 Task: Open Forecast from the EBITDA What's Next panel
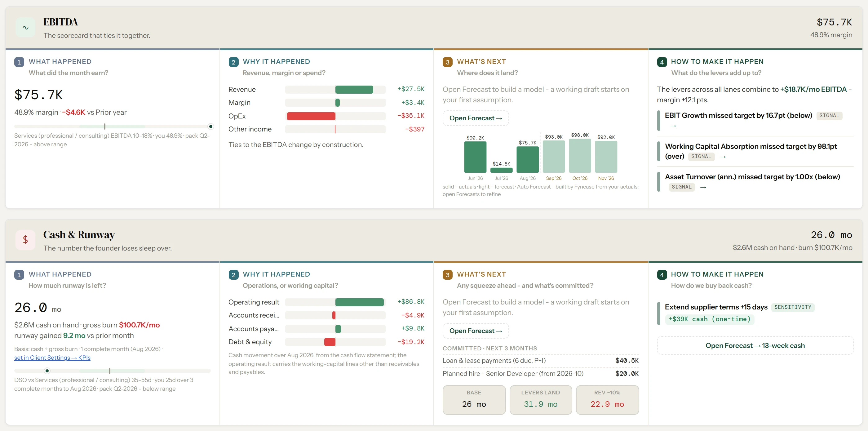(476, 118)
